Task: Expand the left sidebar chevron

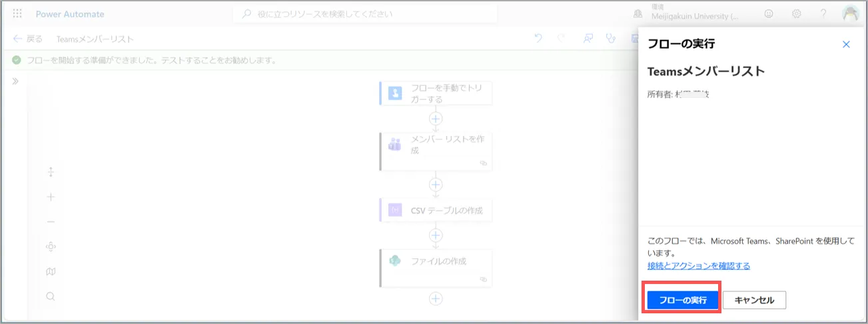Action: 15,81
